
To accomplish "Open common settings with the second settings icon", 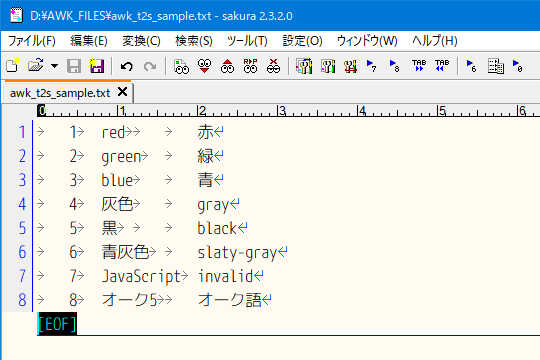I will coord(328,66).
